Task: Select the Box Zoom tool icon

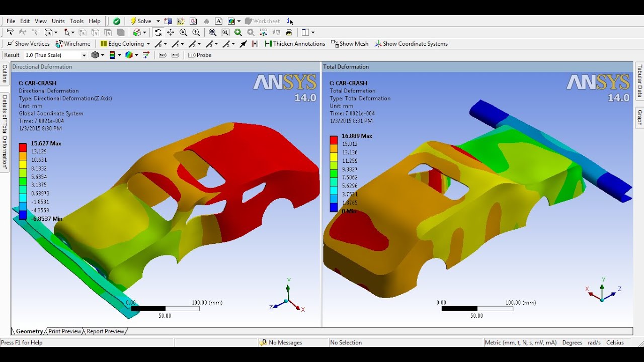Action: 196,32
